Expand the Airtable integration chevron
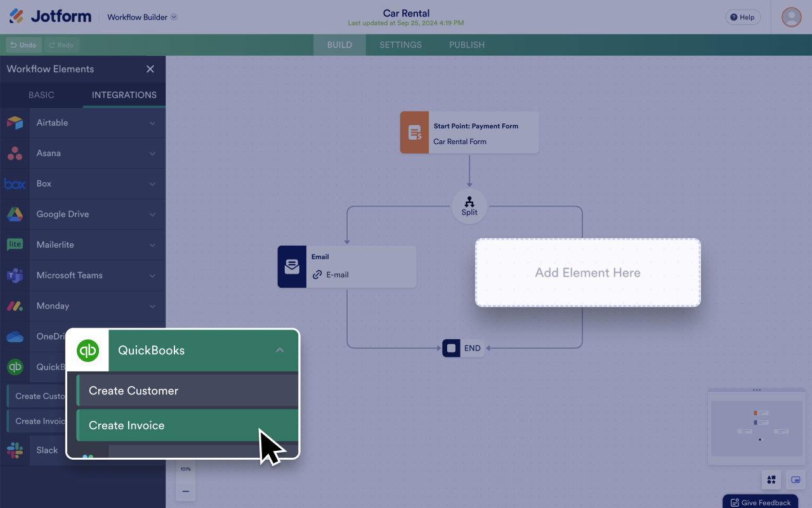Screen dimensions: 812x508 pyautogui.click(x=152, y=123)
